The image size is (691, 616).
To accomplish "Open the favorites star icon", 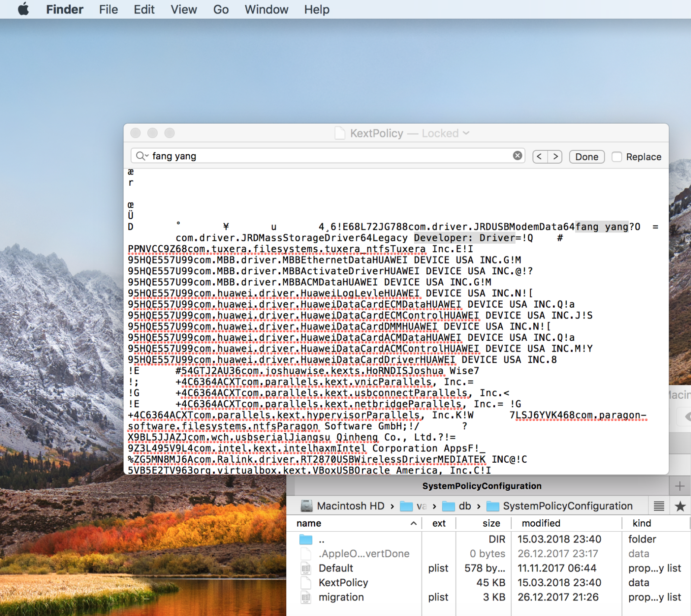I will point(680,506).
